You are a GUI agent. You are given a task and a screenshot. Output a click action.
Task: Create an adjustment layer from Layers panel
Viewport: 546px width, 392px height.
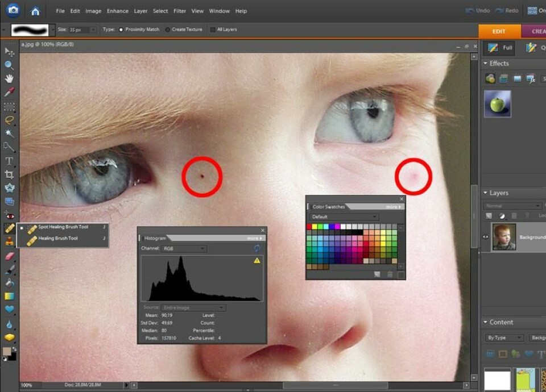(502, 216)
